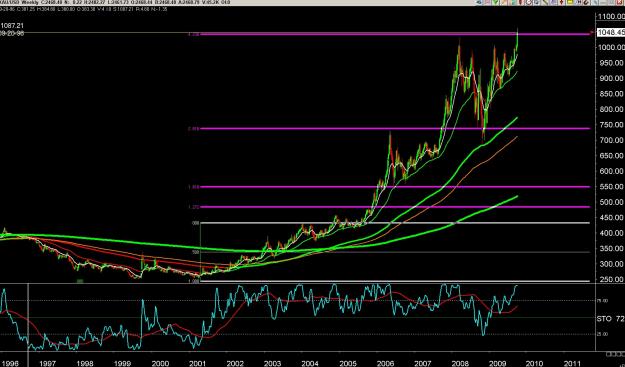Select the magenta Fibonacci line near 738
Screen dimensions: 625x367
(x=395, y=128)
